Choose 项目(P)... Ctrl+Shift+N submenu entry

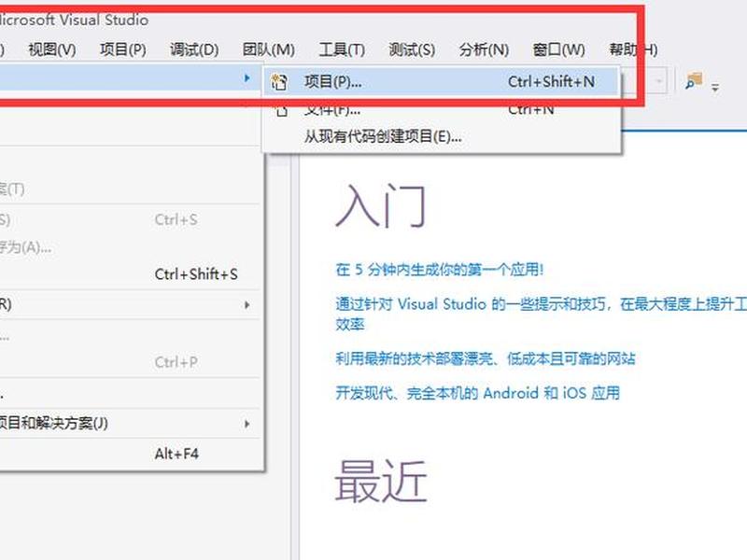441,82
